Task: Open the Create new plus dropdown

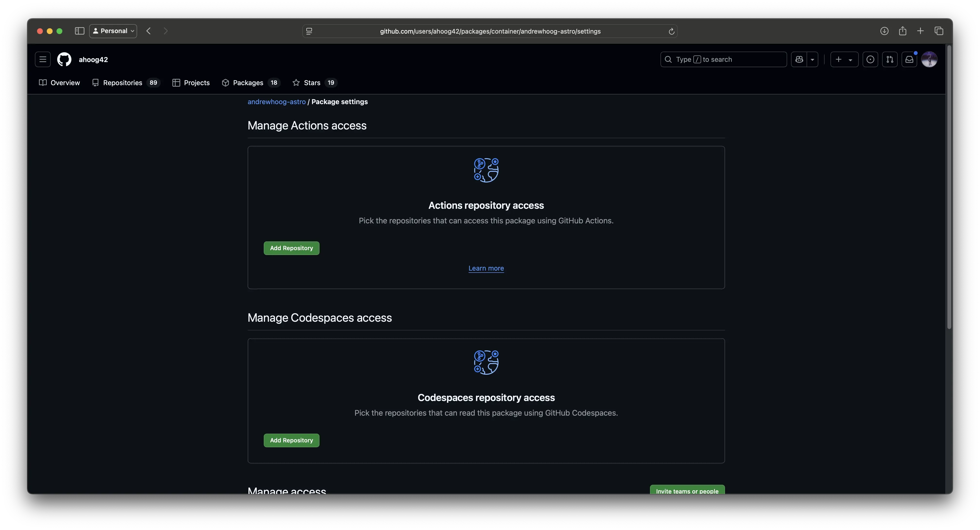Action: [x=844, y=59]
